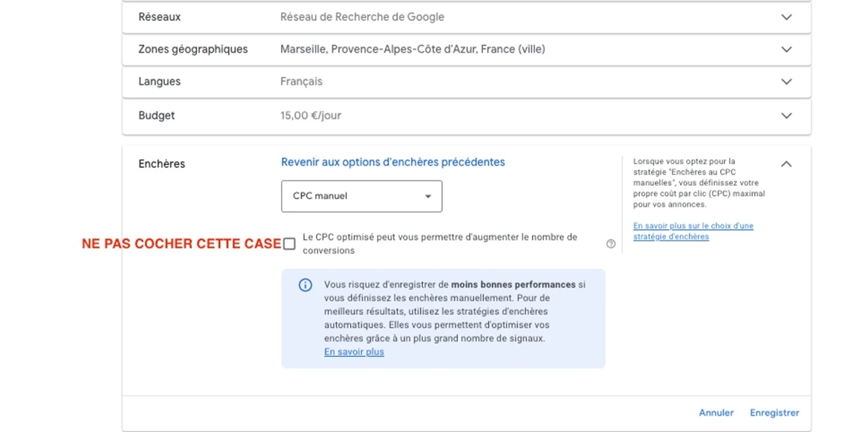Image resolution: width=868 pixels, height=432 pixels.
Task: Select the Langues row showing Français
Action: [x=467, y=82]
